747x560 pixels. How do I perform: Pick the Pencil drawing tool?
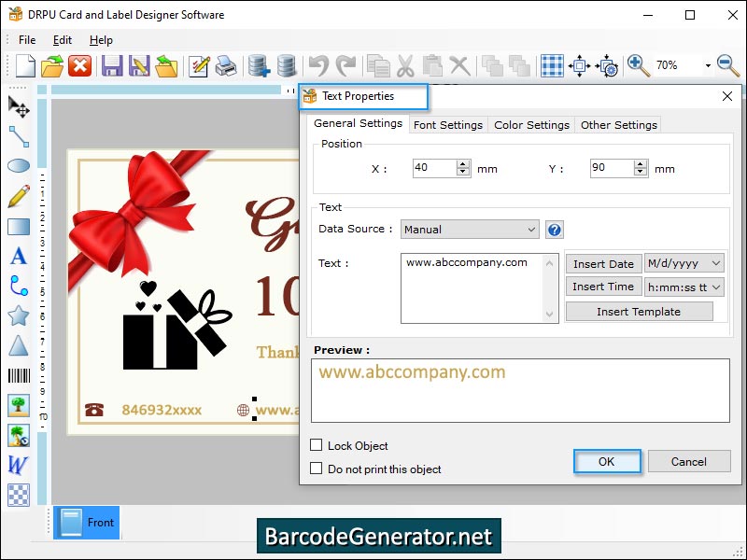click(17, 196)
